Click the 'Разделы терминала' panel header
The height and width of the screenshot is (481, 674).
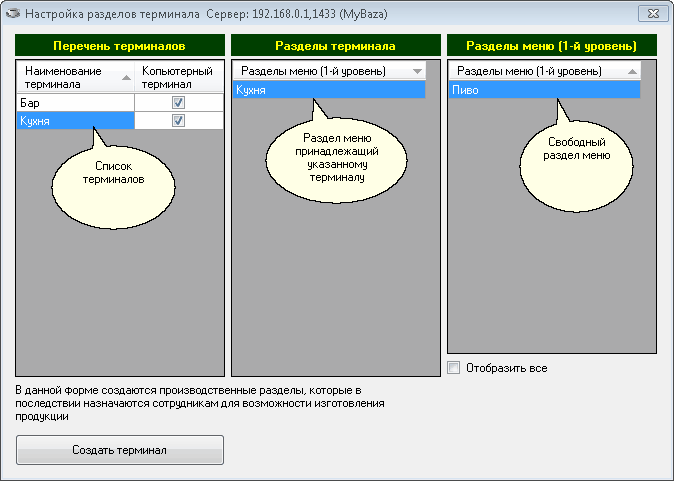(x=334, y=46)
